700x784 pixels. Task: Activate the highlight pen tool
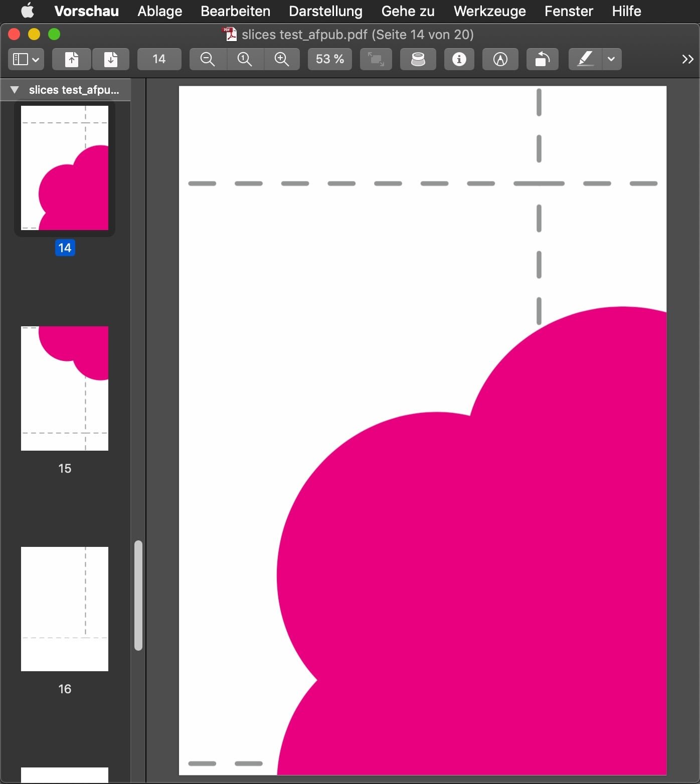coord(585,59)
